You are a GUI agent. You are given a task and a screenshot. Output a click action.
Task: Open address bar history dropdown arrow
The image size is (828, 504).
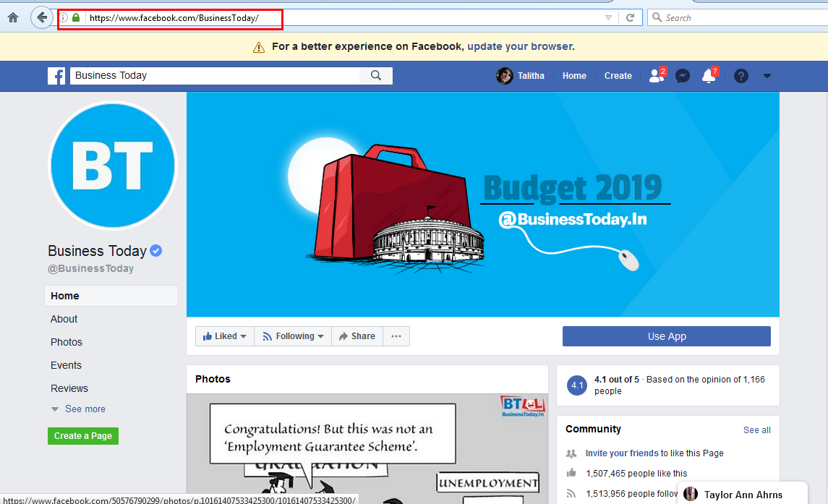[x=608, y=17]
